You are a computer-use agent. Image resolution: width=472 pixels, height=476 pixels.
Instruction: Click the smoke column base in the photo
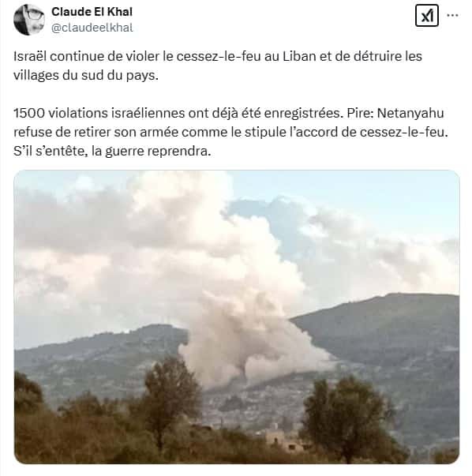click(243, 369)
